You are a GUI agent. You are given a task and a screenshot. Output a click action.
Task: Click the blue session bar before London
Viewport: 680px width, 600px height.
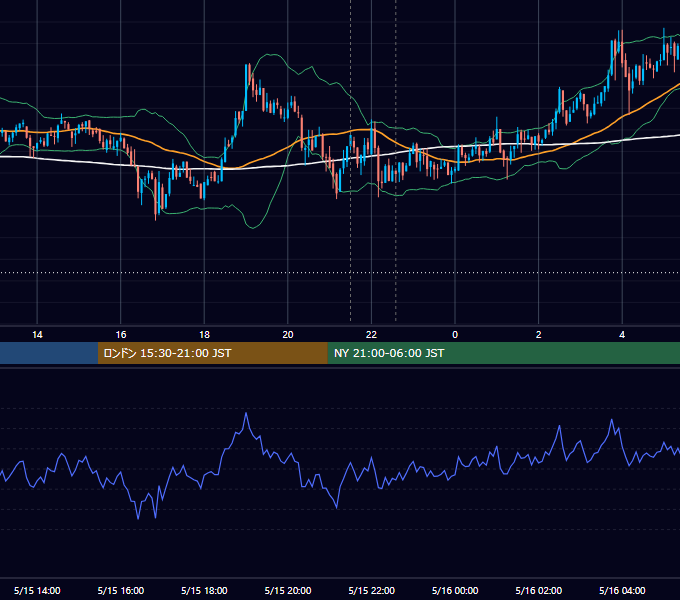tap(49, 353)
